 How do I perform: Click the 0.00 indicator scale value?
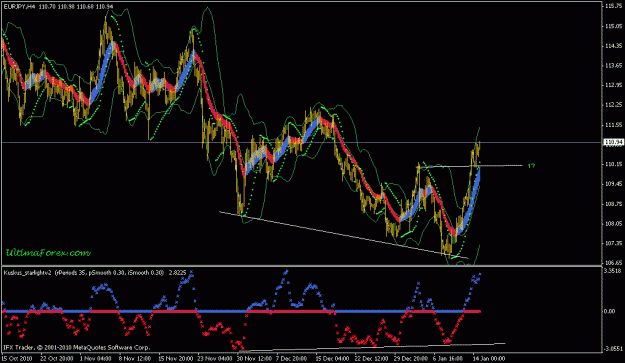[610, 311]
